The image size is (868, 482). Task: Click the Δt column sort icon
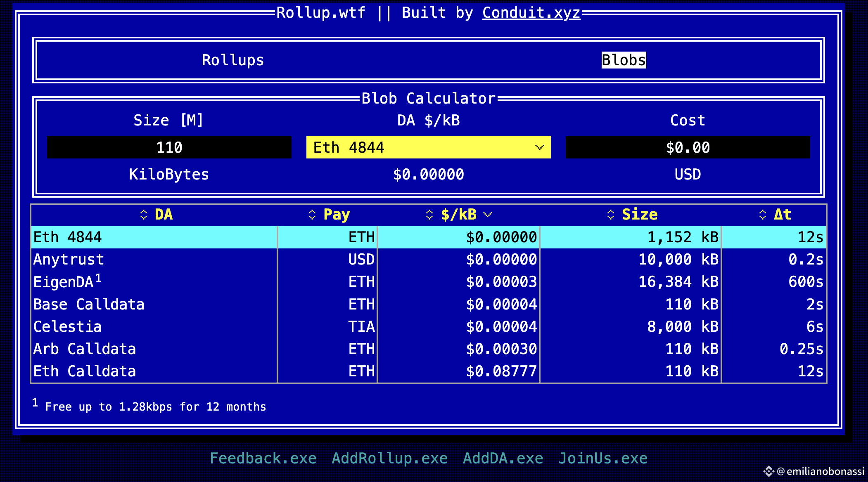coord(763,215)
